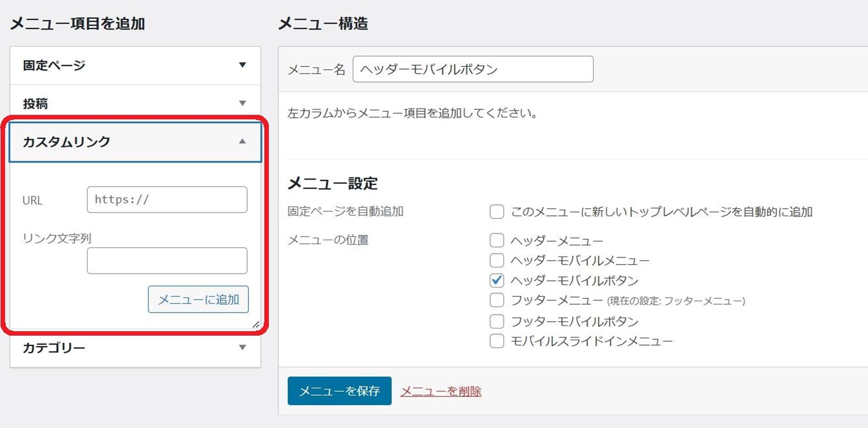
Task: Click the URL input field
Action: 167,199
